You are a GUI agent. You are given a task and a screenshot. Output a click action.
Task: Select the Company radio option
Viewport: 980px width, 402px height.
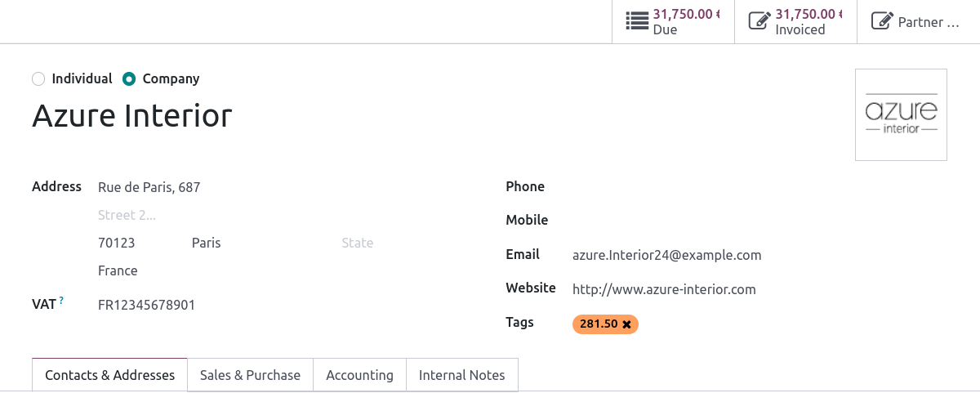coord(129,79)
